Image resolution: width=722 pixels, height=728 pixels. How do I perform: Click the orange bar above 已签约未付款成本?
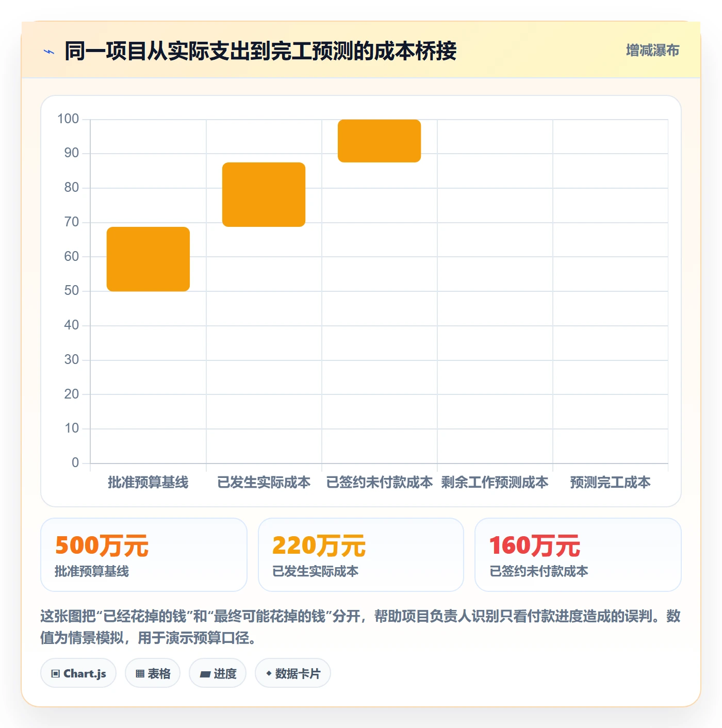click(x=380, y=141)
